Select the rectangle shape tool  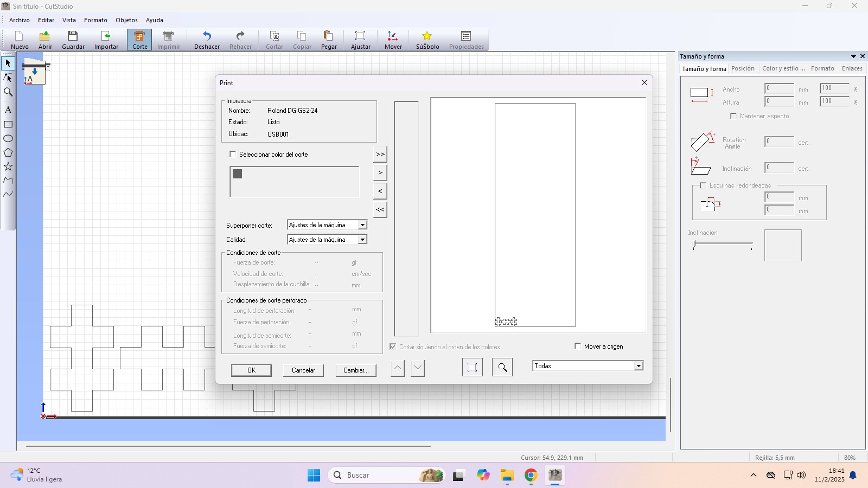(x=8, y=124)
